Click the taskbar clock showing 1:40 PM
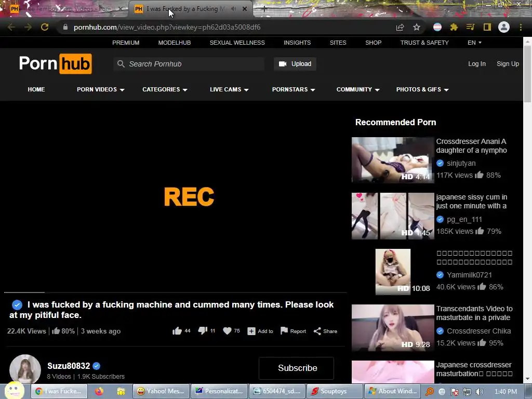 click(x=506, y=392)
